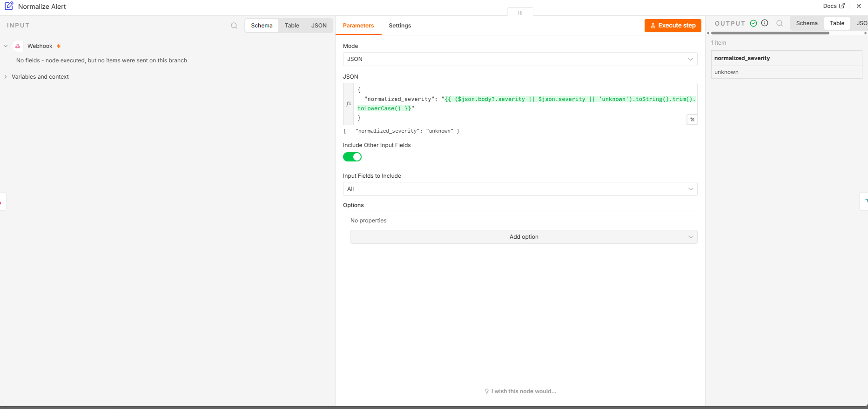Select the input JSON view tab
The image size is (868, 409).
(319, 26)
